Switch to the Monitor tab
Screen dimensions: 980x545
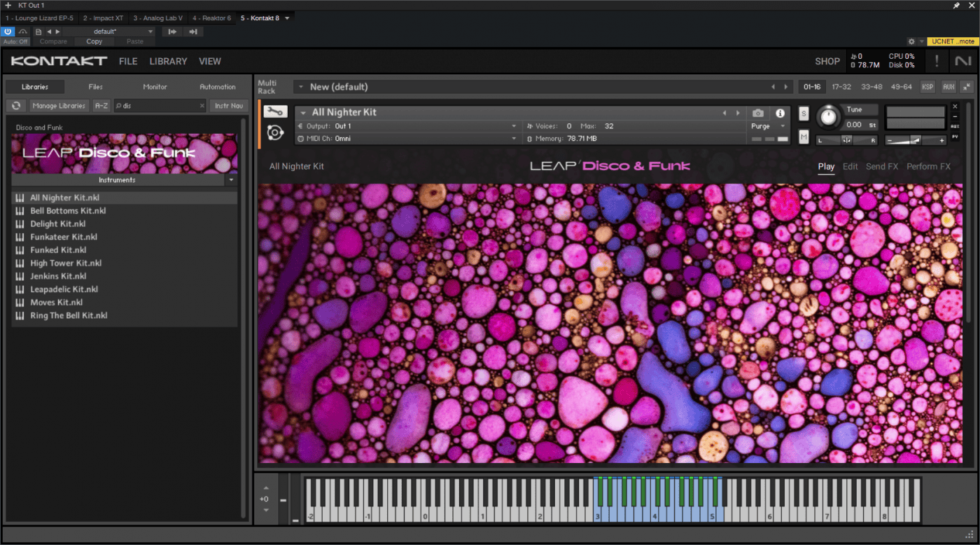click(155, 87)
